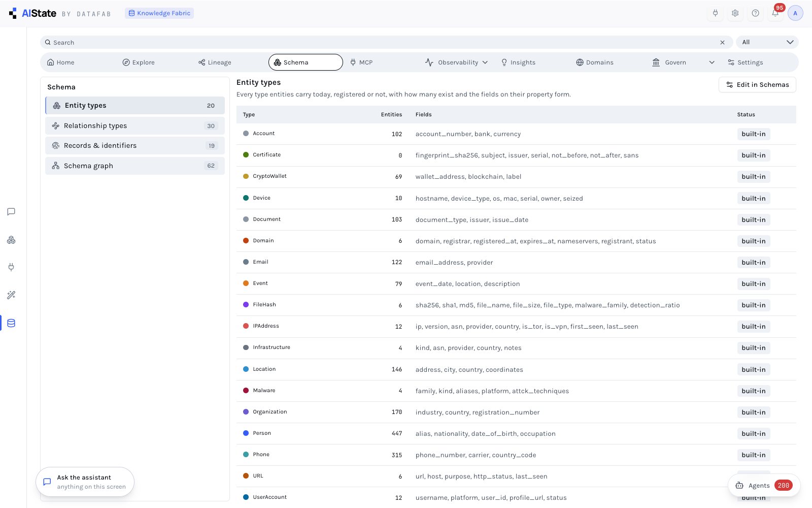Select Relationship types in the Schema panel
Viewport: 812px width, 508px height.
pos(135,126)
